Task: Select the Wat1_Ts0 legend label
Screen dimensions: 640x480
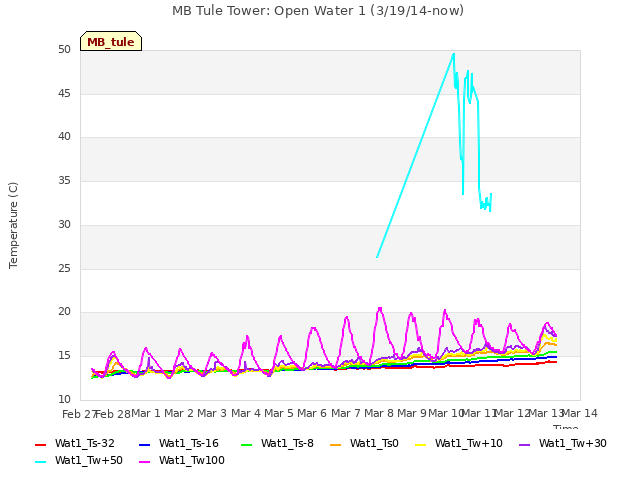Action: click(374, 443)
